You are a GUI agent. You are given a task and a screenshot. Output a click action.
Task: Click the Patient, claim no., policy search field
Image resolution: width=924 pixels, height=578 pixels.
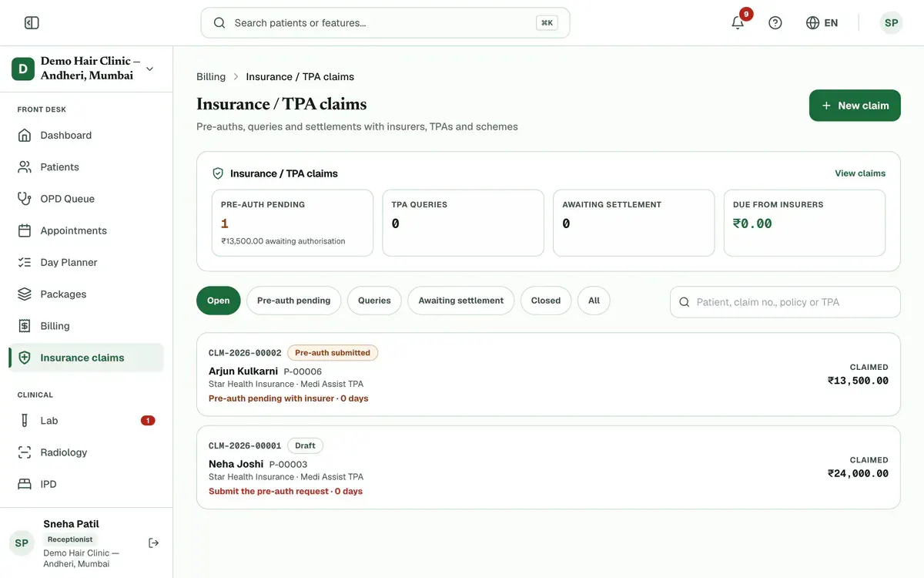click(785, 302)
